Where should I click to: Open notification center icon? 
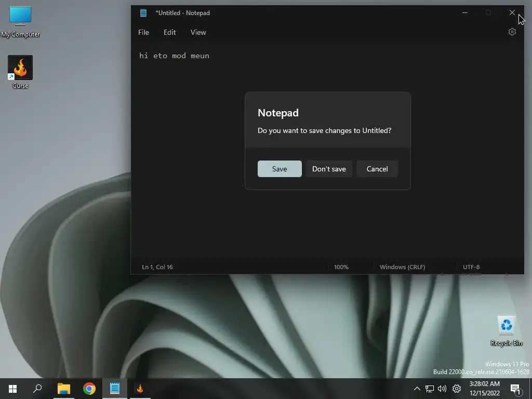click(515, 389)
